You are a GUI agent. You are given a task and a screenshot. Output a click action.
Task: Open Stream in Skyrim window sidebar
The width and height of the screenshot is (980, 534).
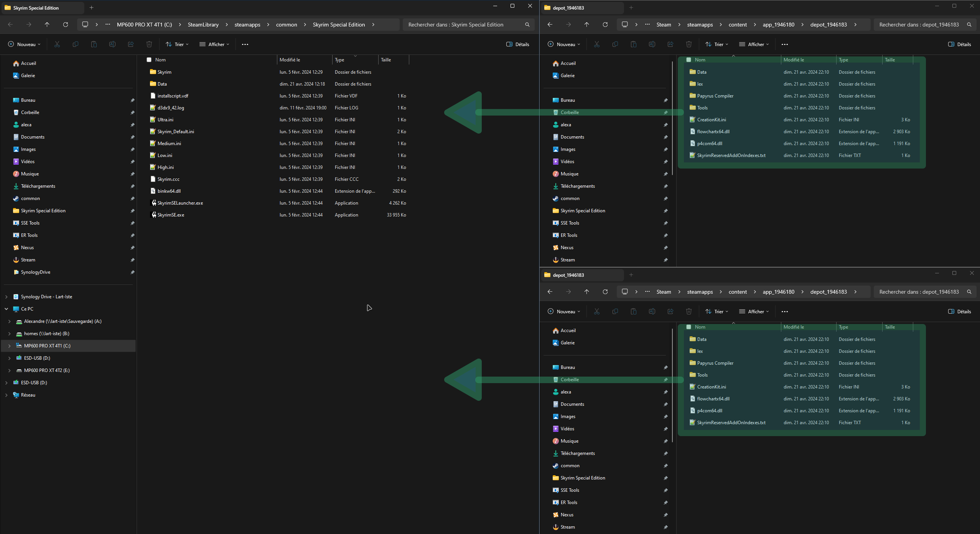[28, 260]
